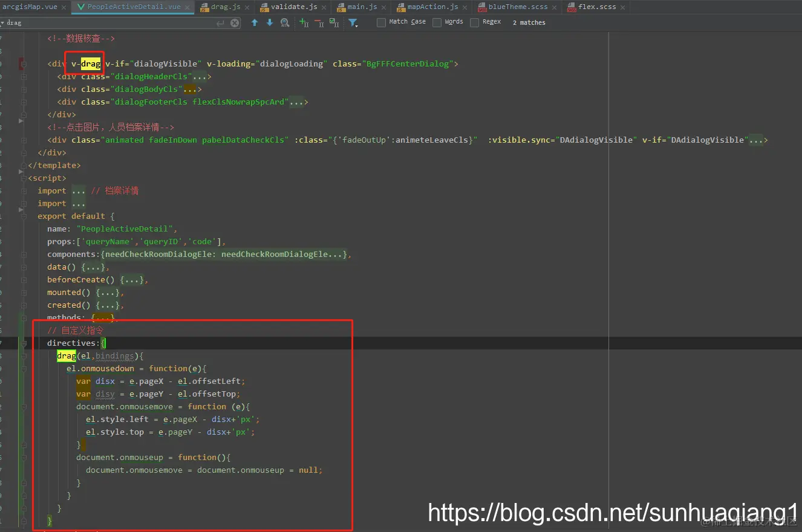
Task: Click 'queryName' in the props array
Action: [x=108, y=242]
